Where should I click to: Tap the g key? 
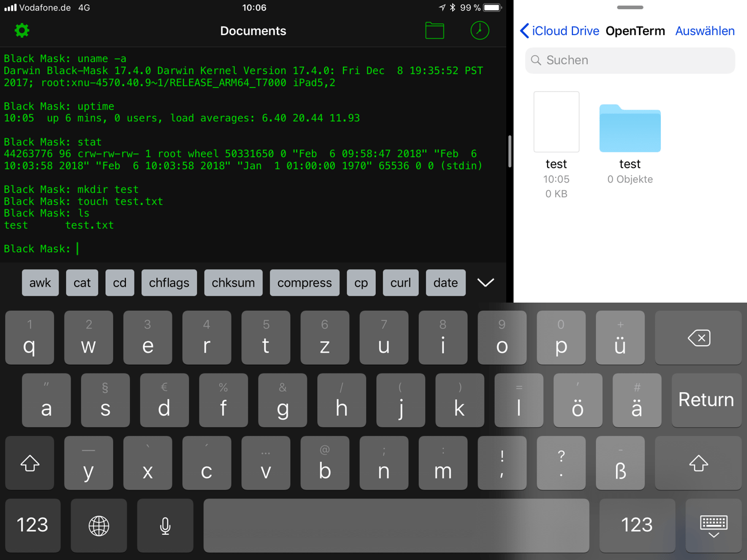pos(283,400)
